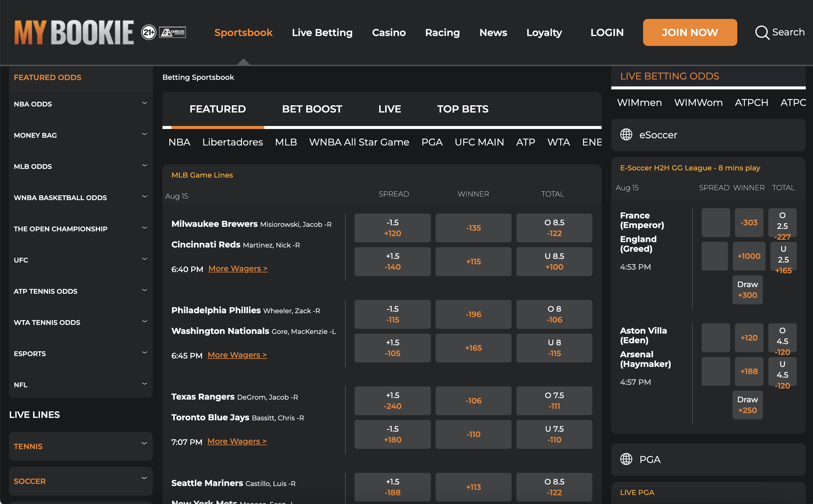
Task: Select the PGA sport filter
Action: click(x=432, y=142)
